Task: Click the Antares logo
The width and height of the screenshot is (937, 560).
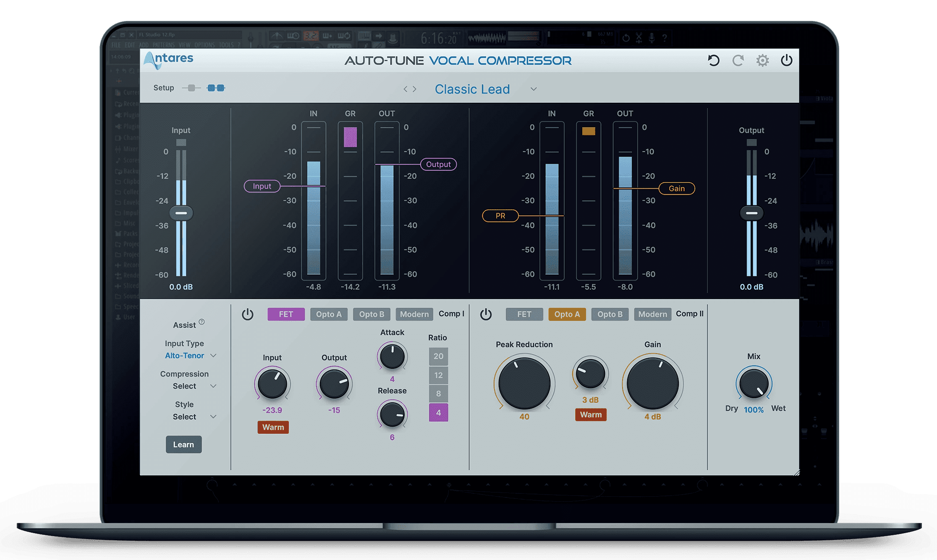Action: 169,59
